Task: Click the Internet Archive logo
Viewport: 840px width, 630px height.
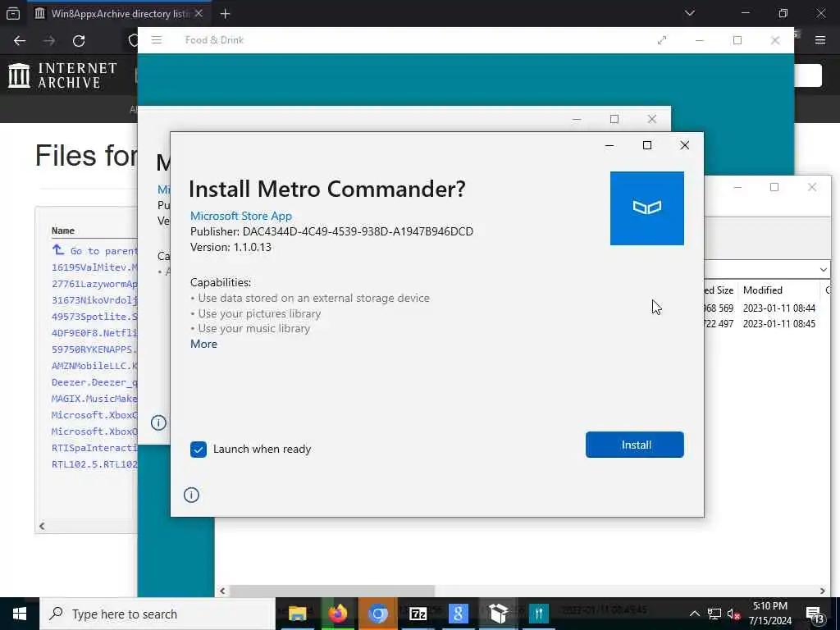Action: 62,75
